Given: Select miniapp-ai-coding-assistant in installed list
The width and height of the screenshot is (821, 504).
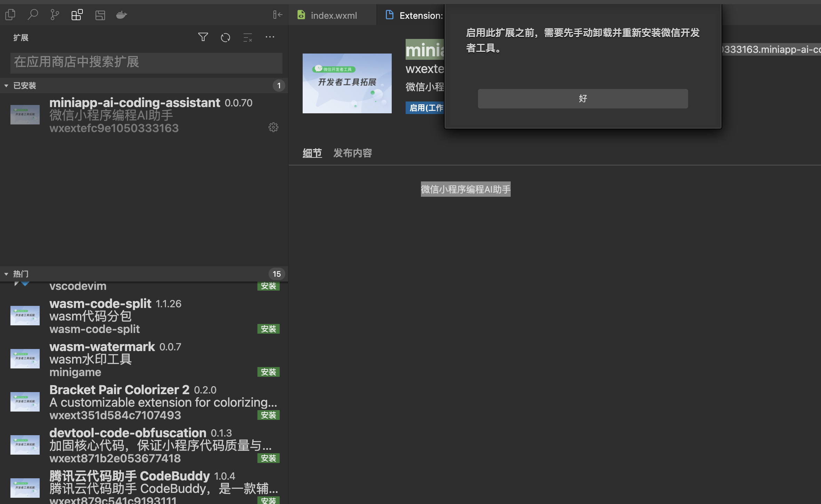Looking at the screenshot, I should 144,115.
